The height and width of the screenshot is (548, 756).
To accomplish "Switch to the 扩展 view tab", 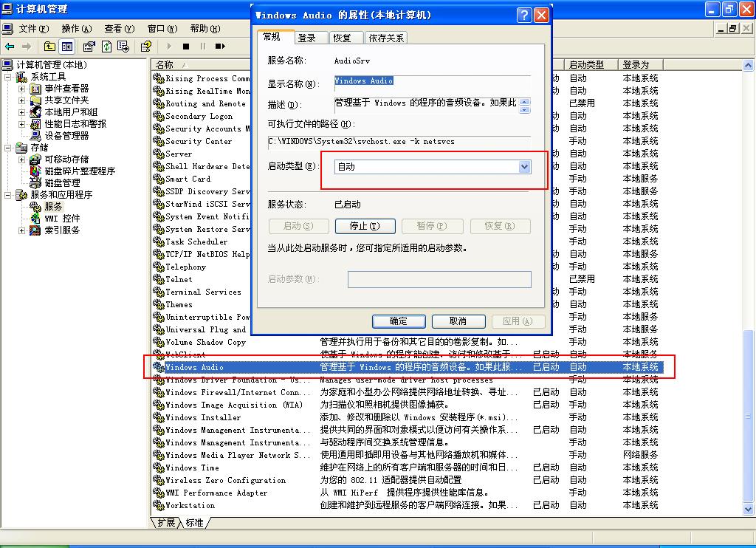I will (x=166, y=522).
